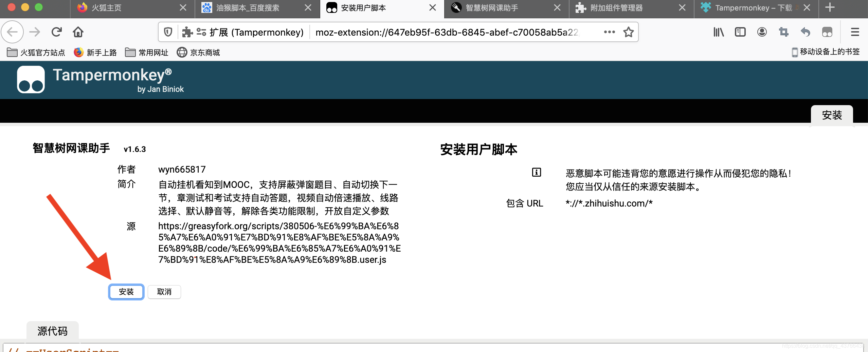Click the 扩展 (Tampermonkey) identity label
The width and height of the screenshot is (868, 352).
[257, 32]
